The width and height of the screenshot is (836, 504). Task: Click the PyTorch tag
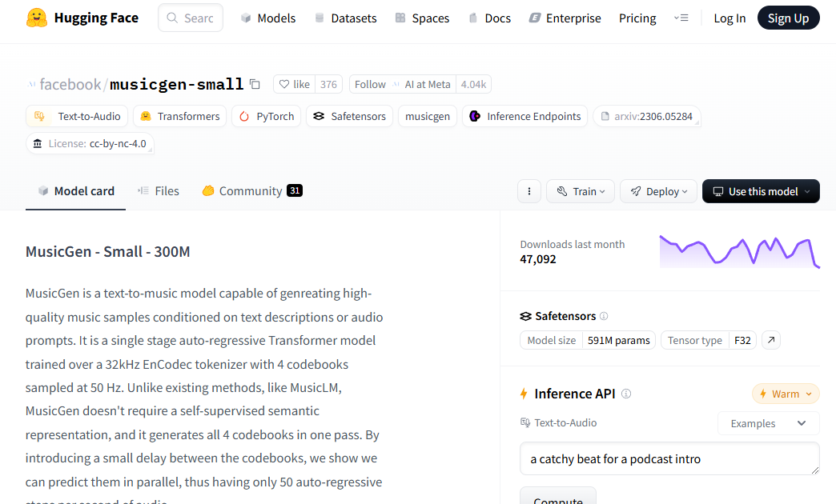tap(267, 116)
